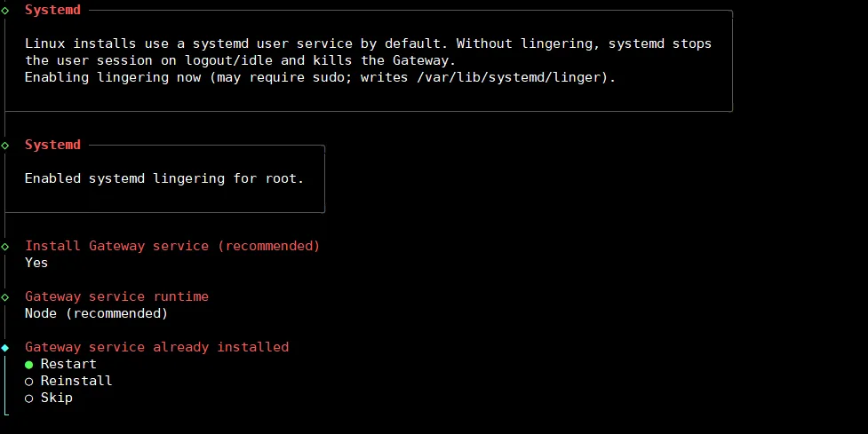
Task: Click the line starting "Linux installs use"
Action: click(x=368, y=43)
